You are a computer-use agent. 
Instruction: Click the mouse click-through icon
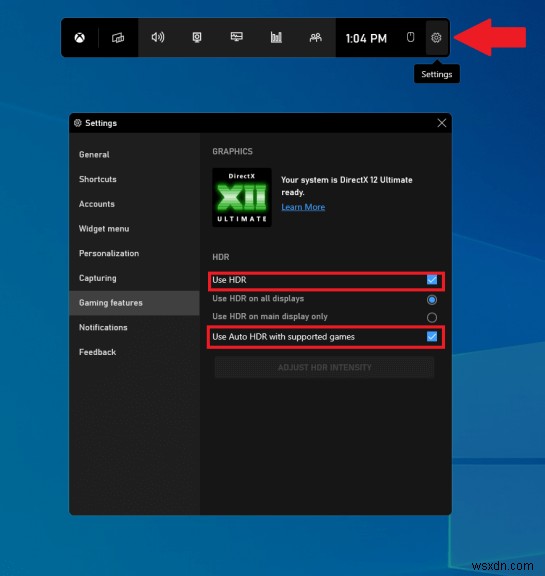pos(411,37)
